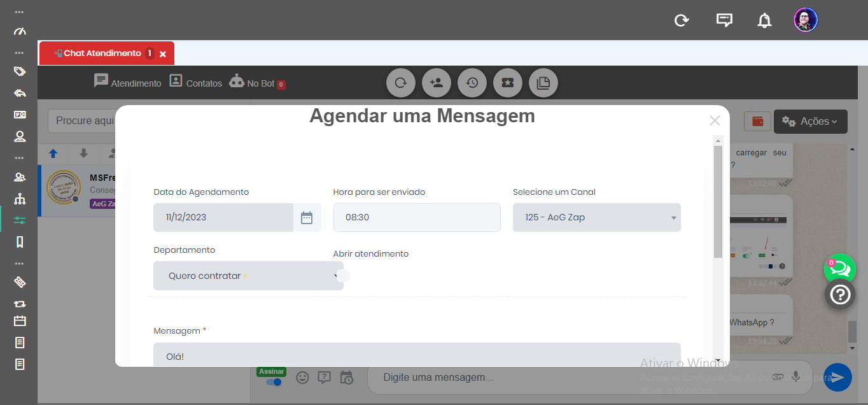The width and height of the screenshot is (868, 405).
Task: Switch to the Contatos tab
Action: tap(196, 83)
